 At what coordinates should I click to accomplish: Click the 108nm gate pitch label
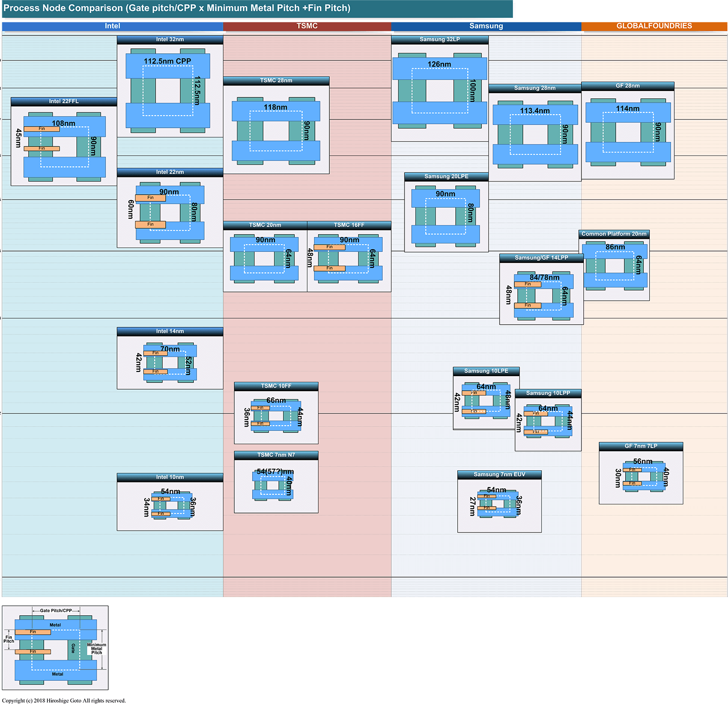pyautogui.click(x=63, y=124)
